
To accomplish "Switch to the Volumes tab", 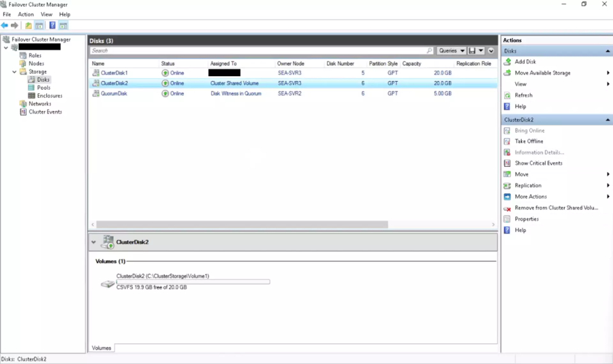I will pos(101,348).
